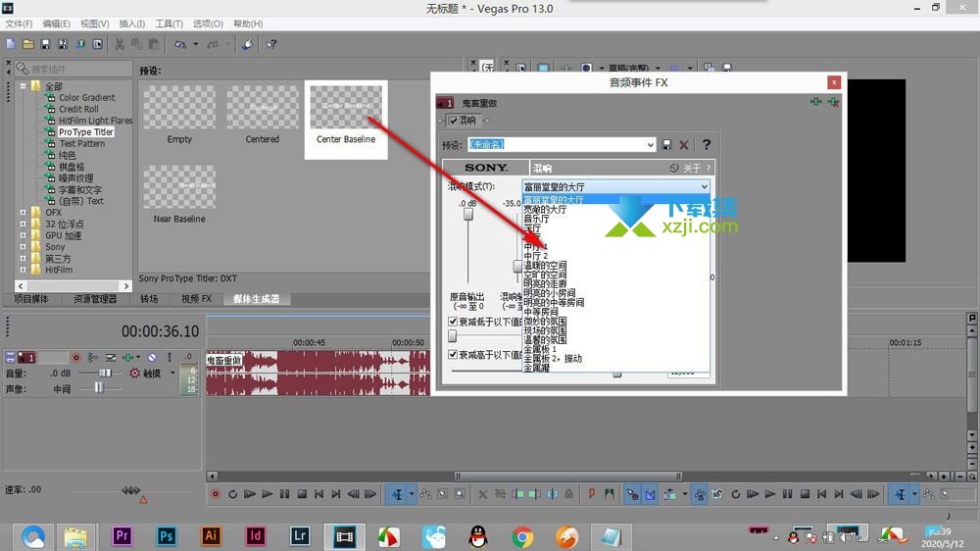980x551 pixels.
Task: Toggle the Auto ripple button
Action: (x=669, y=494)
